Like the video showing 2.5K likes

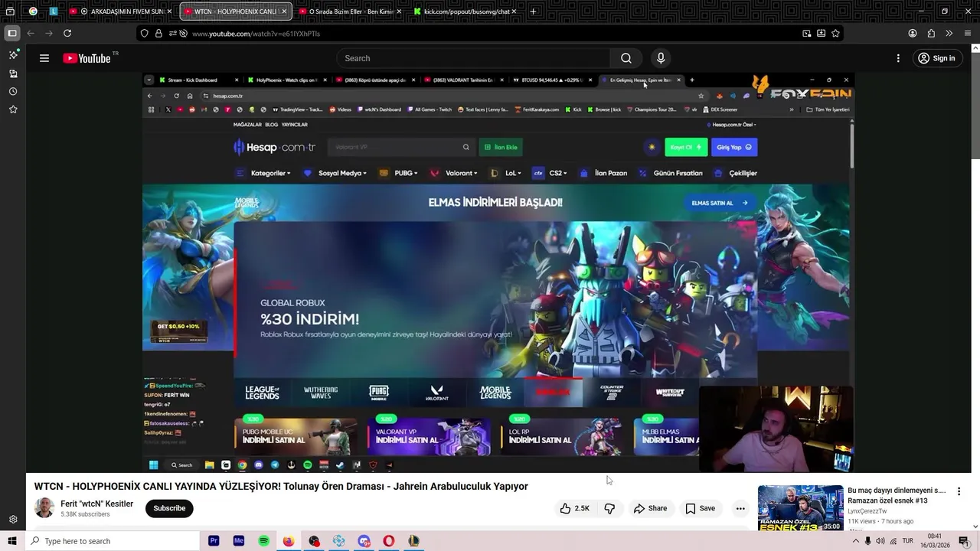tap(574, 508)
